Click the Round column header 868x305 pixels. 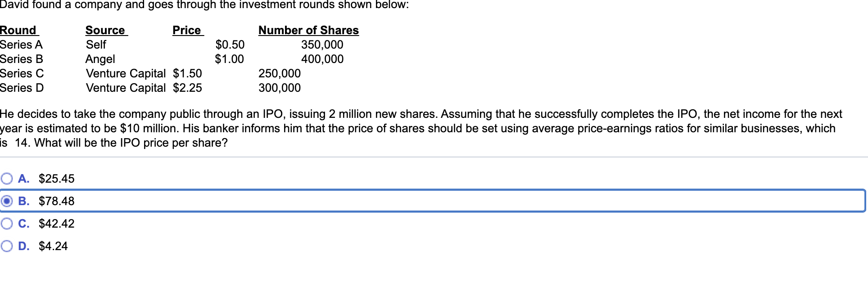click(x=18, y=30)
